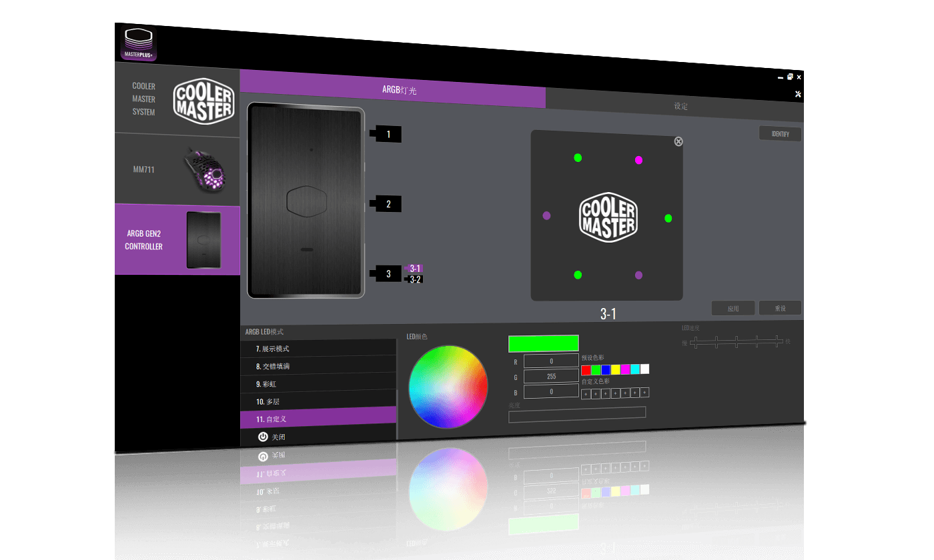Click the 3-1 caption under preview
Viewport: 934px width, 560px height.
[x=608, y=314]
